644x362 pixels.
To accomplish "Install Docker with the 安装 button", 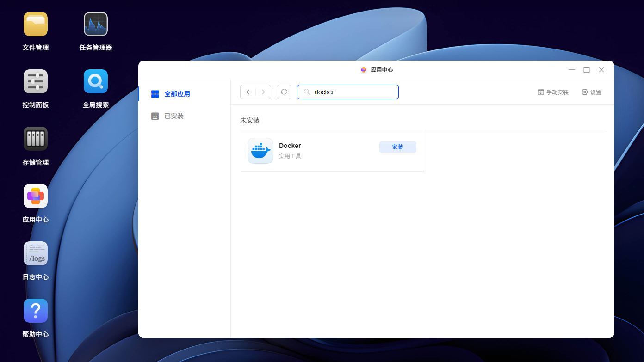I will pyautogui.click(x=398, y=147).
